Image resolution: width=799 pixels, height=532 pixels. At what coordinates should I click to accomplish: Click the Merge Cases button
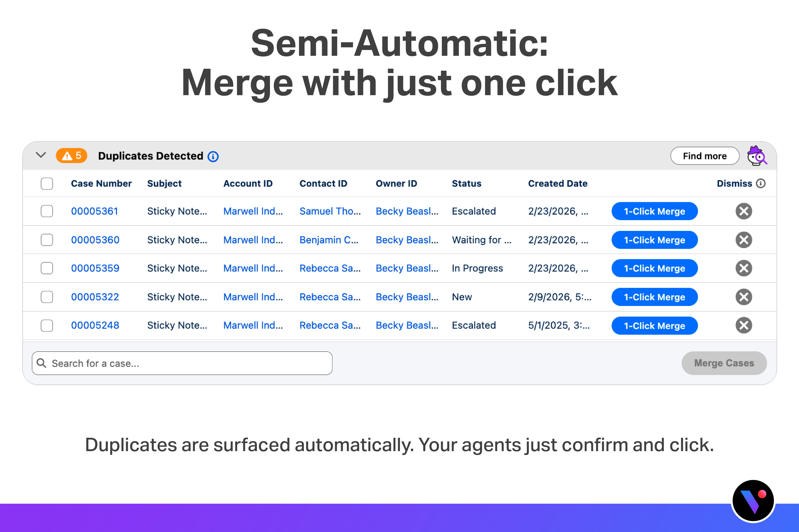coord(724,363)
